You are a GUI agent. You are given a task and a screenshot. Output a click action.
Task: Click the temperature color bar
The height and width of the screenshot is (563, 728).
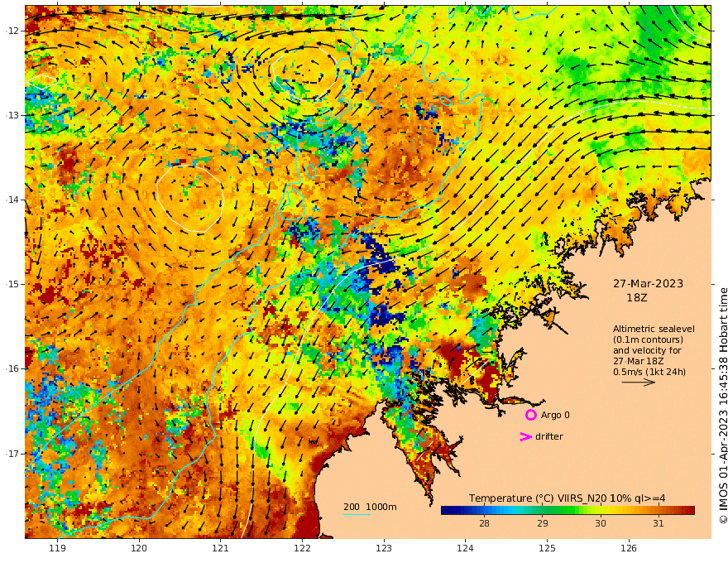(568, 510)
